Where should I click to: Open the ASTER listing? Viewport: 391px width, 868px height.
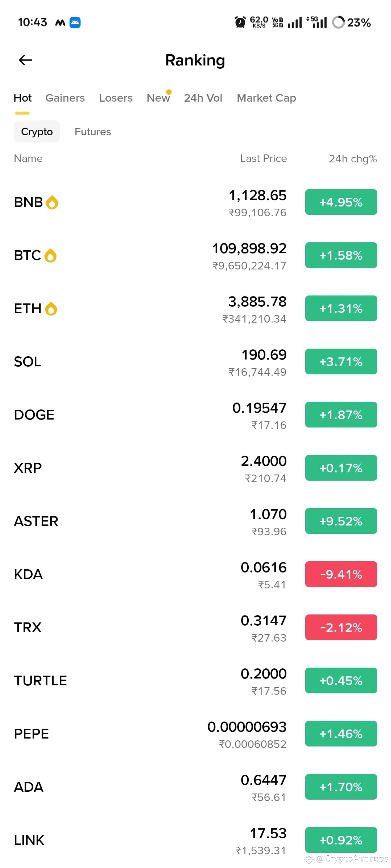195,521
